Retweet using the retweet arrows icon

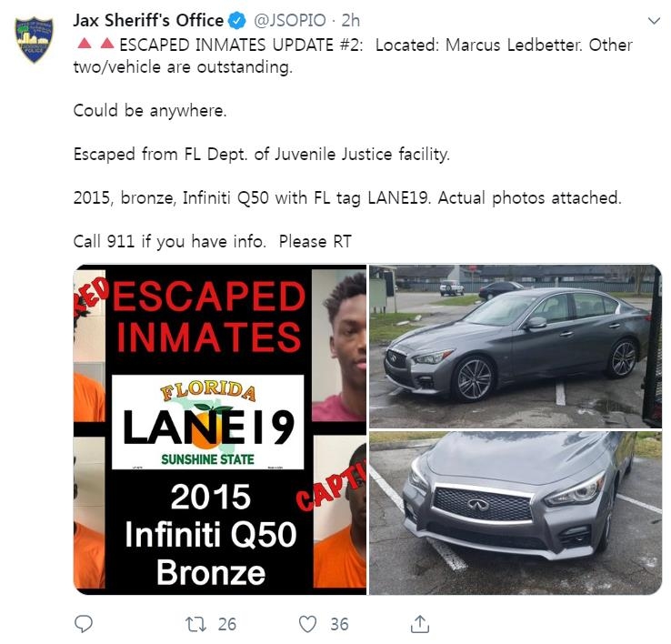tap(196, 624)
